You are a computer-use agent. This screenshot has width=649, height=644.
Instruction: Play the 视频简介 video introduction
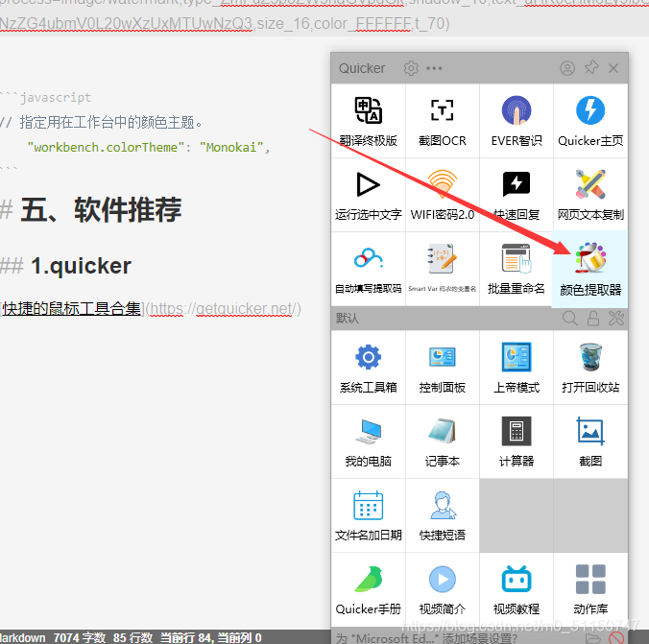[x=442, y=589]
